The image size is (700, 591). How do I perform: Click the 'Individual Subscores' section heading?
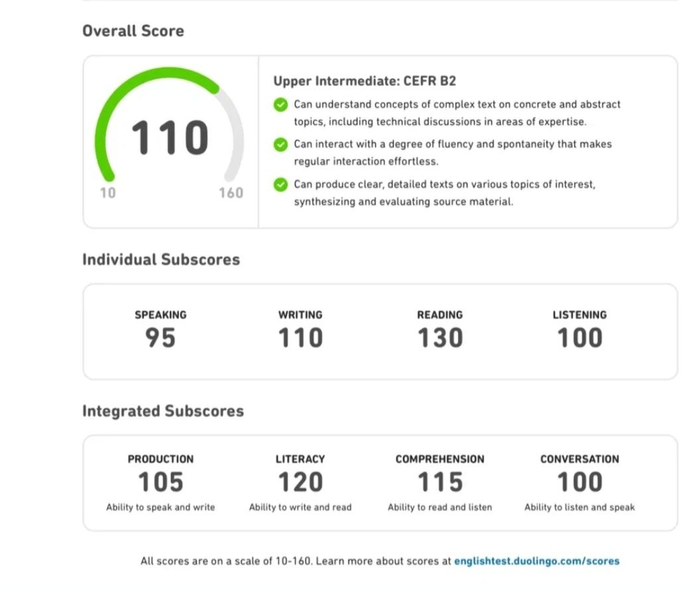(x=161, y=260)
